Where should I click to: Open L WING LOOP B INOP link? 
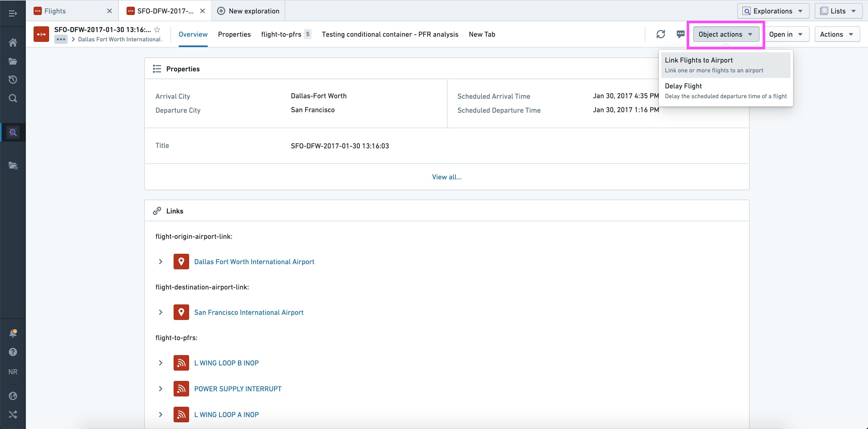(227, 363)
